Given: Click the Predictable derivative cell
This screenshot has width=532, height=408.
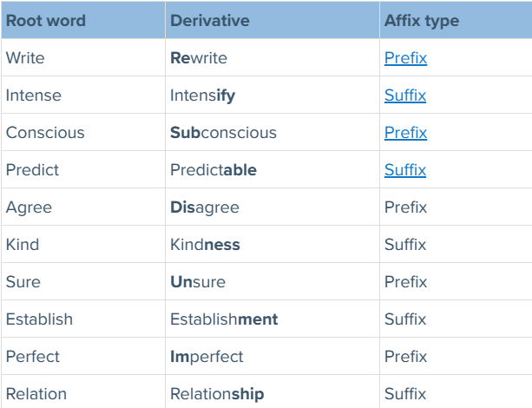Looking at the screenshot, I should [213, 170].
